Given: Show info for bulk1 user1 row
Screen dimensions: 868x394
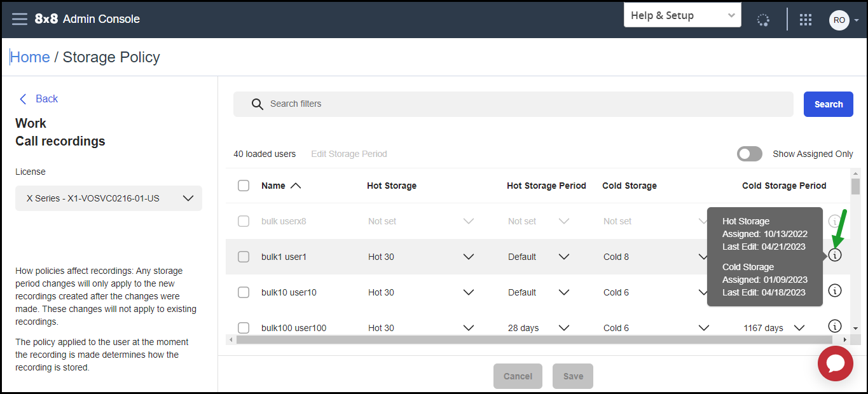Looking at the screenshot, I should [x=835, y=255].
